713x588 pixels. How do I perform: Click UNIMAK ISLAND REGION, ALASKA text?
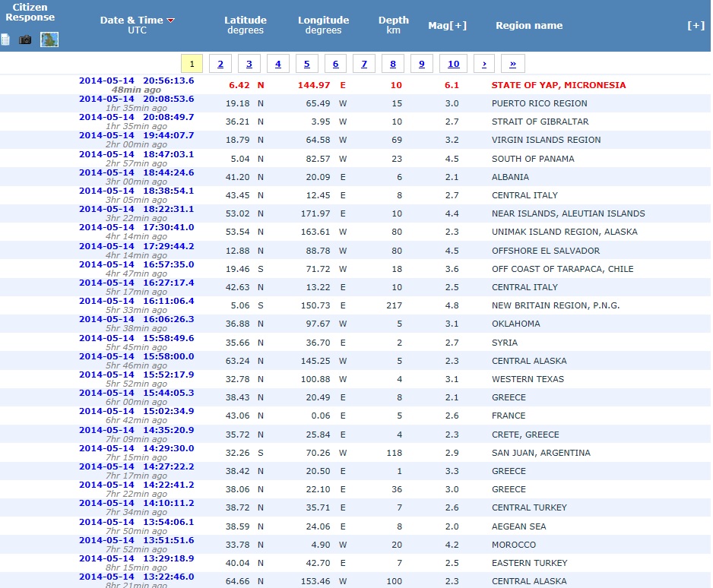point(565,232)
